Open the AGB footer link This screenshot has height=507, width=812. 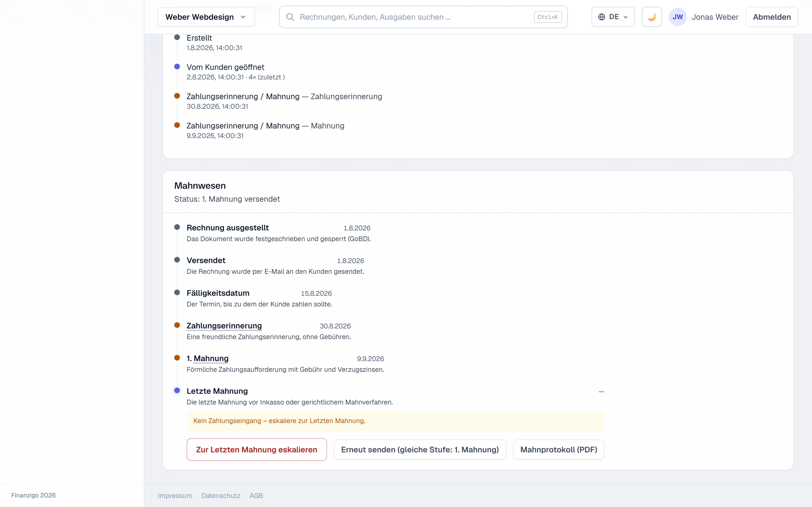(256, 495)
